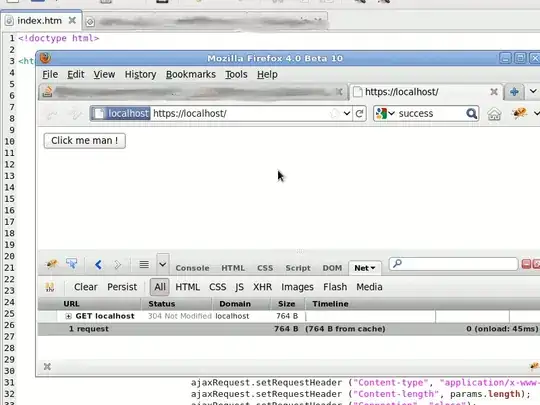Click '304 Not Modified' status cell
The height and width of the screenshot is (405, 540).
click(179, 316)
